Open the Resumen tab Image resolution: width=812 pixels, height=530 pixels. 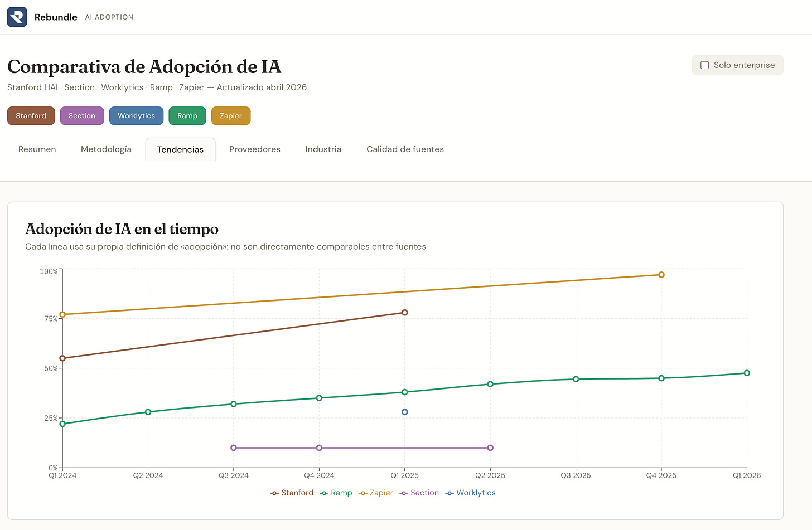[x=37, y=149]
